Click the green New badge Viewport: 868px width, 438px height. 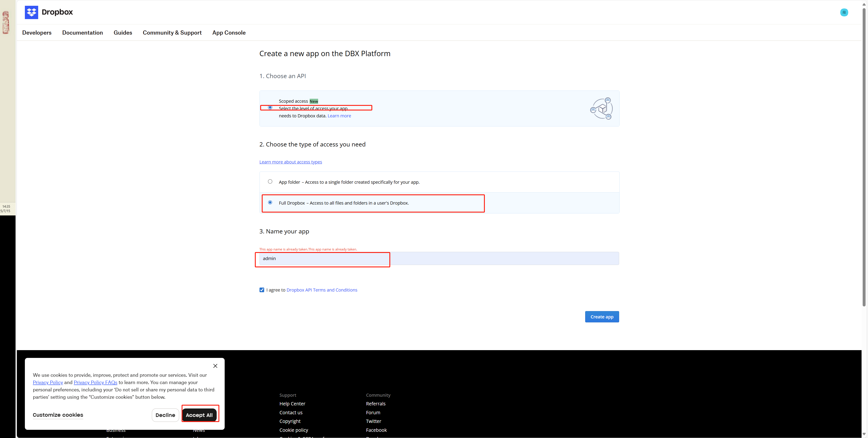[314, 101]
